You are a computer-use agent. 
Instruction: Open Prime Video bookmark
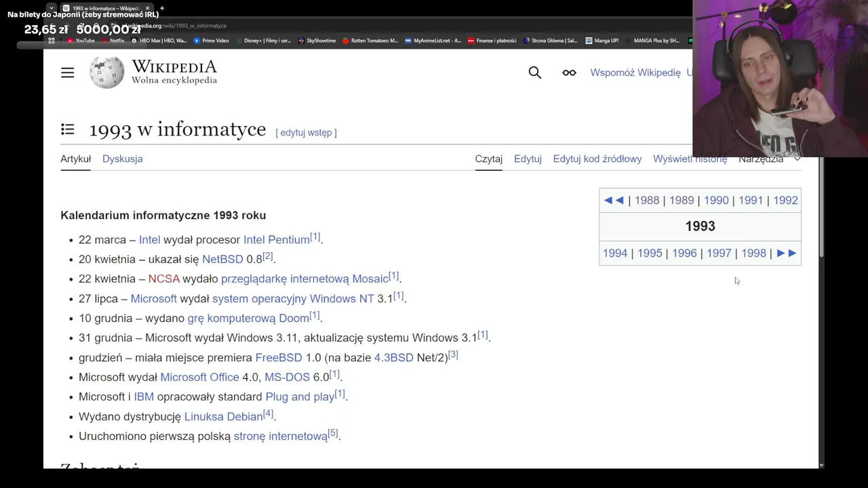(211, 41)
